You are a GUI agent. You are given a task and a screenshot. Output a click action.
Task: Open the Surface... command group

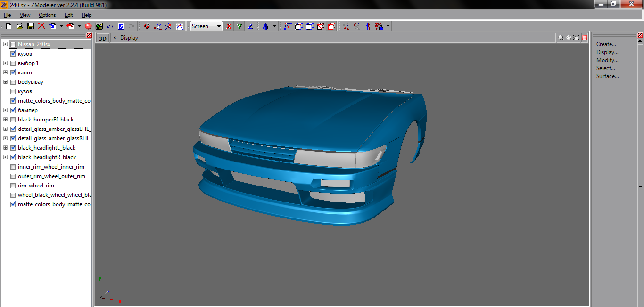[607, 76]
